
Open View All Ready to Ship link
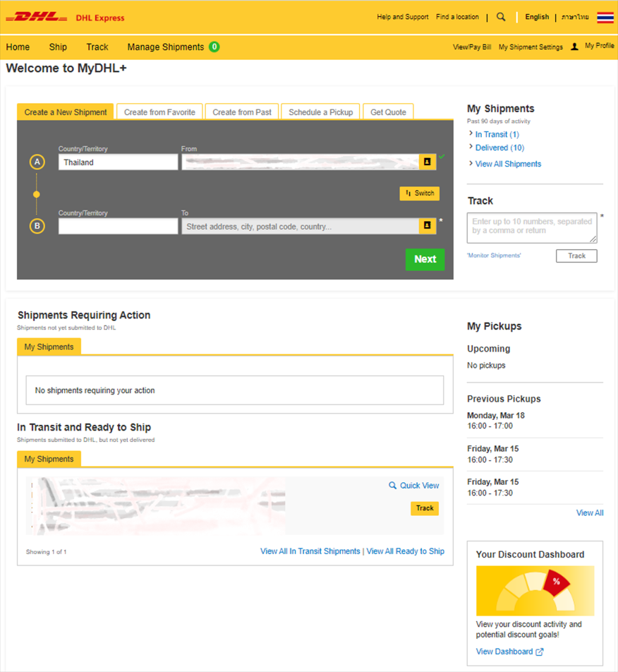pyautogui.click(x=405, y=551)
